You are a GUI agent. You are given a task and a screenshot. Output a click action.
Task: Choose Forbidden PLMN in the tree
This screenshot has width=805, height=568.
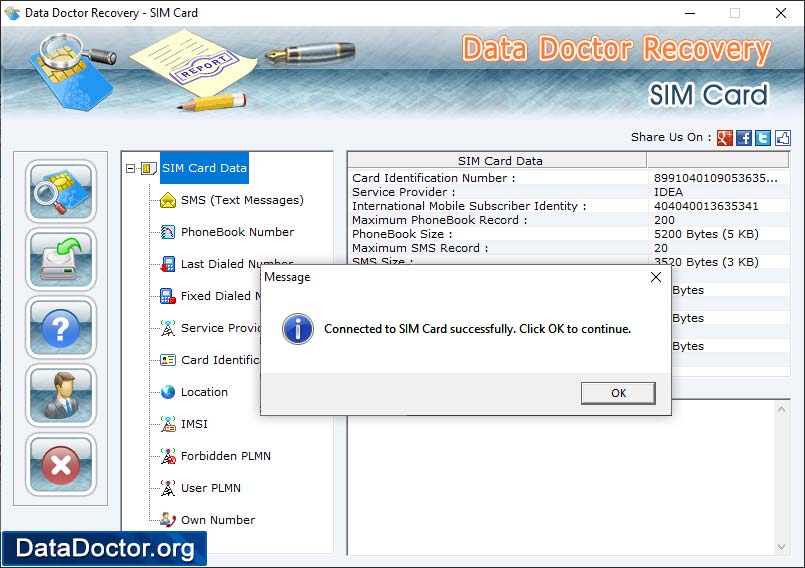pyautogui.click(x=225, y=456)
